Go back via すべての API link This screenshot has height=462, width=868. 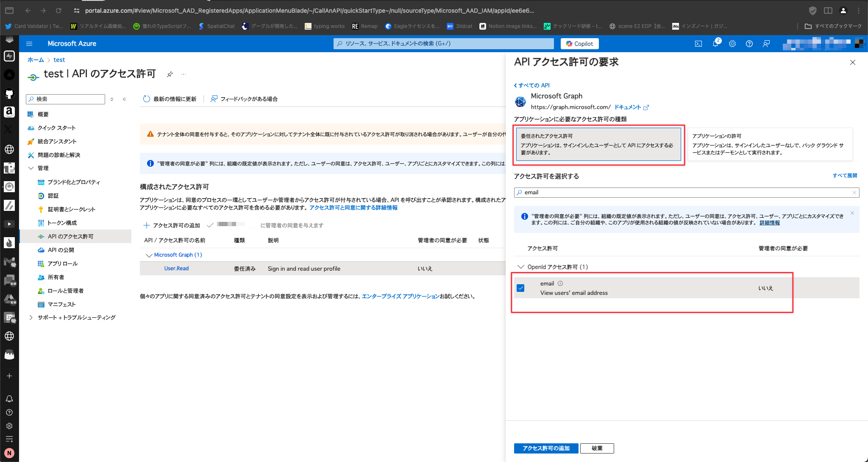click(x=532, y=85)
